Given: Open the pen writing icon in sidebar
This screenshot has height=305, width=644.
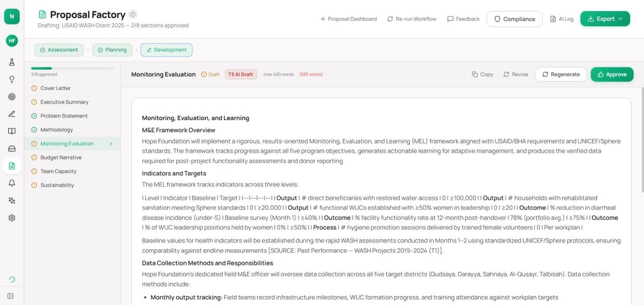Looking at the screenshot, I should 12,114.
